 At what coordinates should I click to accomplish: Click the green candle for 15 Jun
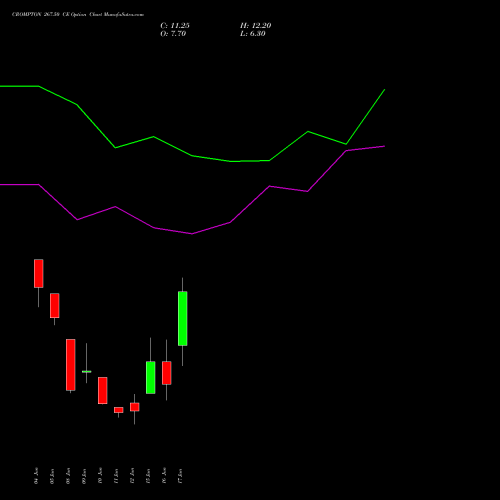click(x=151, y=377)
